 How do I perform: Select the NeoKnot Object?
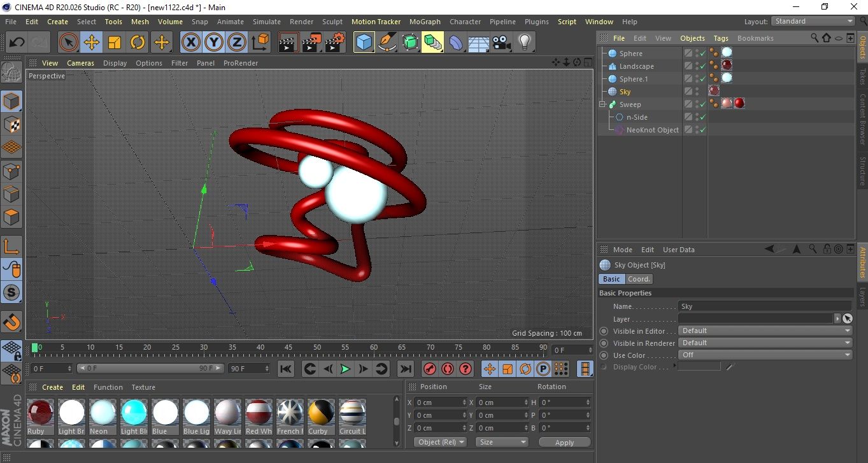point(652,130)
